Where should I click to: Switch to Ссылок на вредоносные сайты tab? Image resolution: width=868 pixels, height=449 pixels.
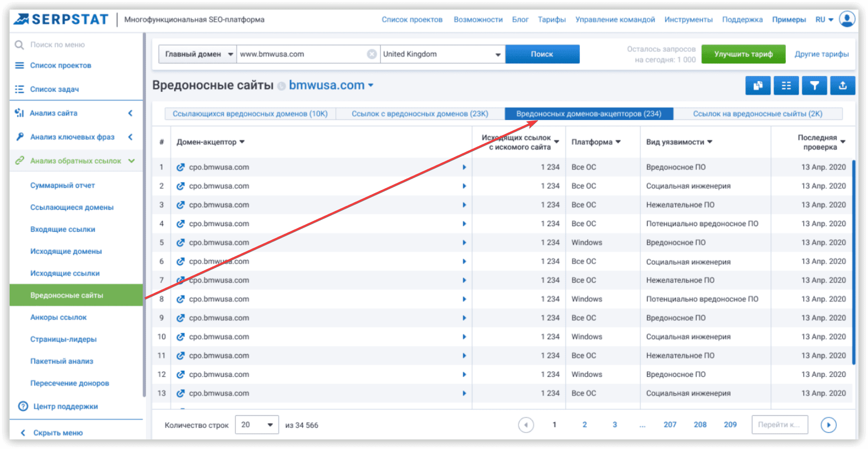757,114
